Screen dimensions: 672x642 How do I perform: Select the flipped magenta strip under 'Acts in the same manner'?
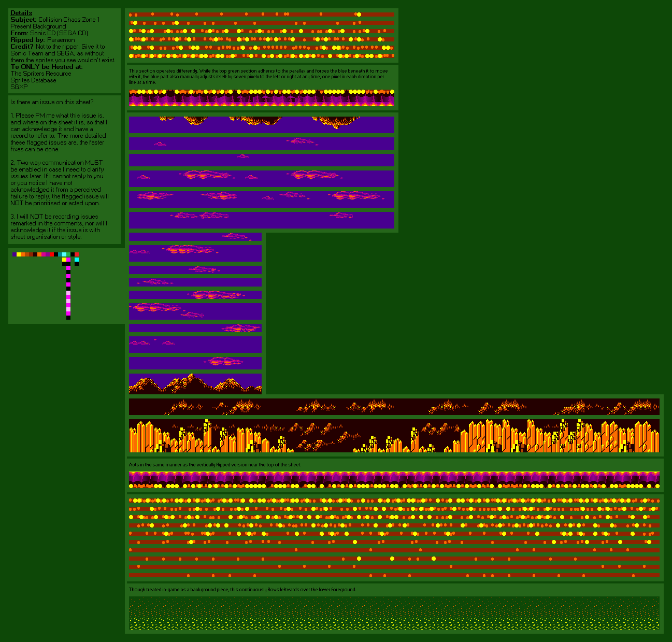click(x=394, y=480)
